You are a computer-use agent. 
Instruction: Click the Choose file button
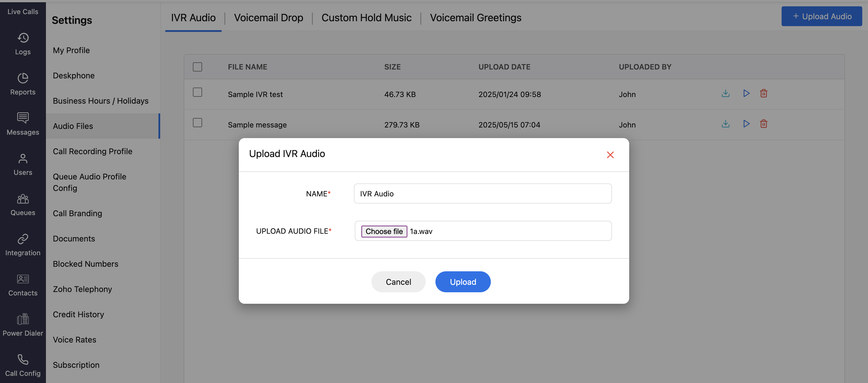coord(384,231)
